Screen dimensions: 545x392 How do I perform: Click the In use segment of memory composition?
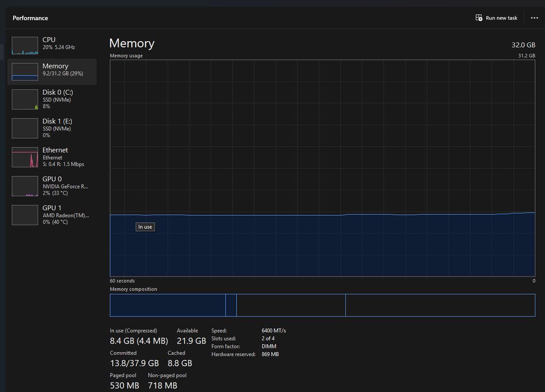coord(168,305)
